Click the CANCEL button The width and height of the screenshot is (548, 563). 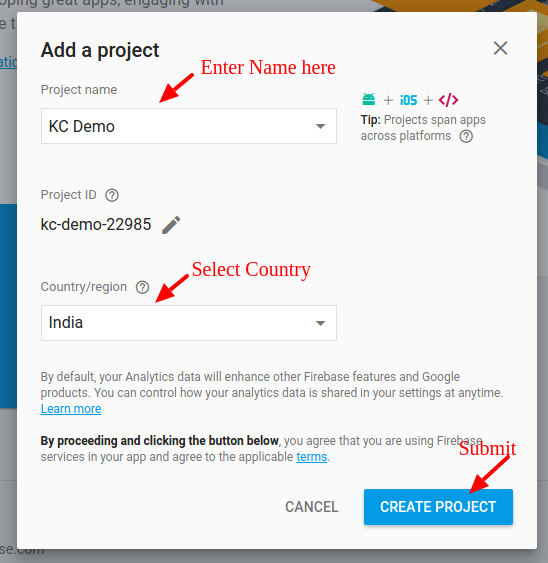[x=312, y=507]
